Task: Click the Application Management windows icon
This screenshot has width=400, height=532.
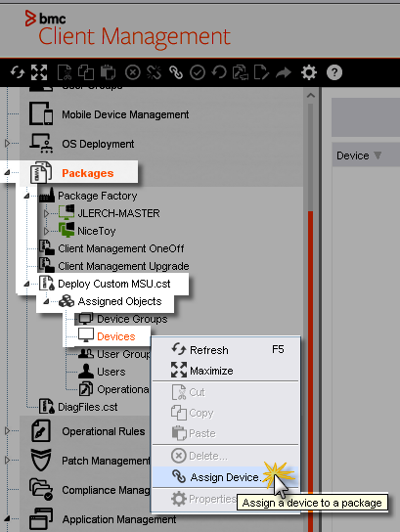Action: (41, 518)
